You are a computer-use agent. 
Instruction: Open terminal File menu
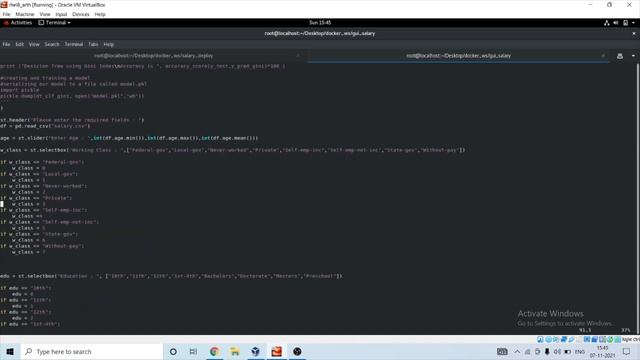coord(6,44)
